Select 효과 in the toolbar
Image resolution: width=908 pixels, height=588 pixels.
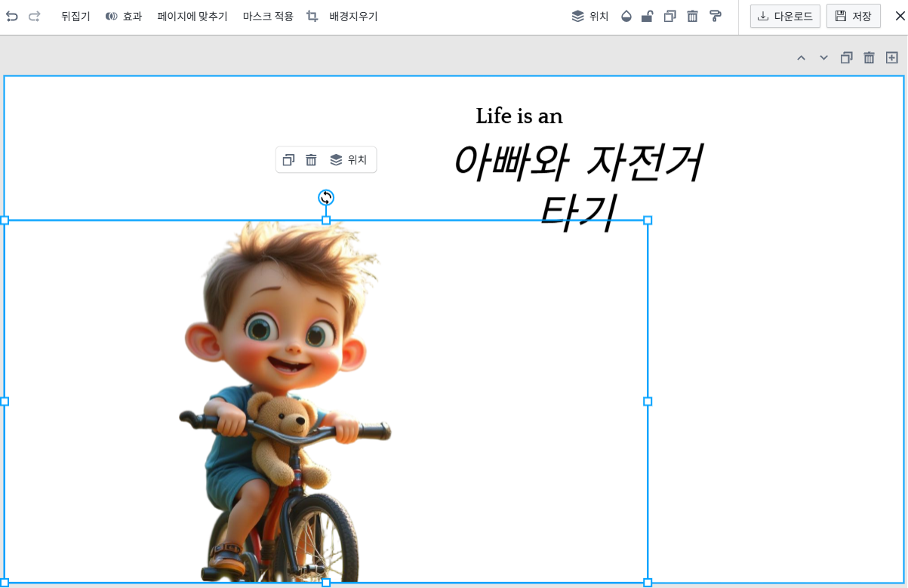[x=122, y=16]
